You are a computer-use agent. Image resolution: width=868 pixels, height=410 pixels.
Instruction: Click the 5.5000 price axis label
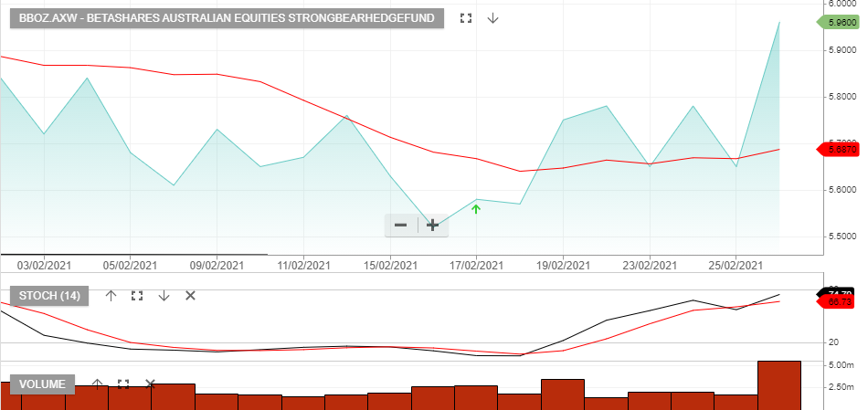(843, 237)
